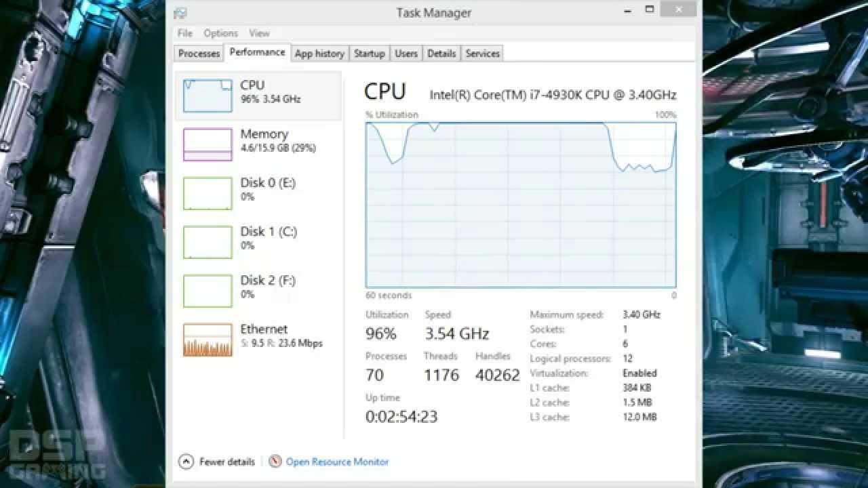Switch to the Processes tab
The width and height of the screenshot is (868, 488).
(199, 54)
